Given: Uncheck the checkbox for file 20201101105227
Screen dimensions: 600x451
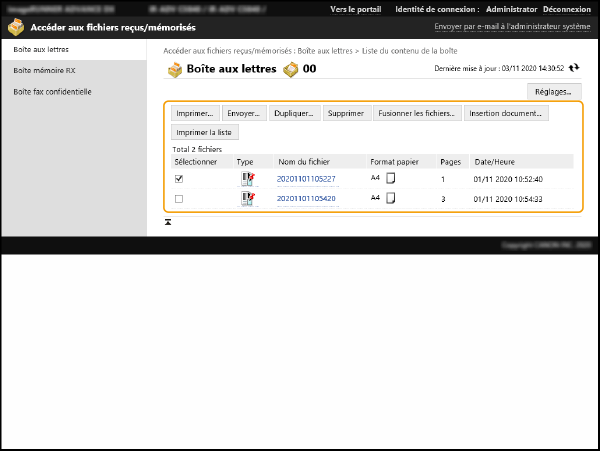Looking at the screenshot, I should (x=179, y=179).
